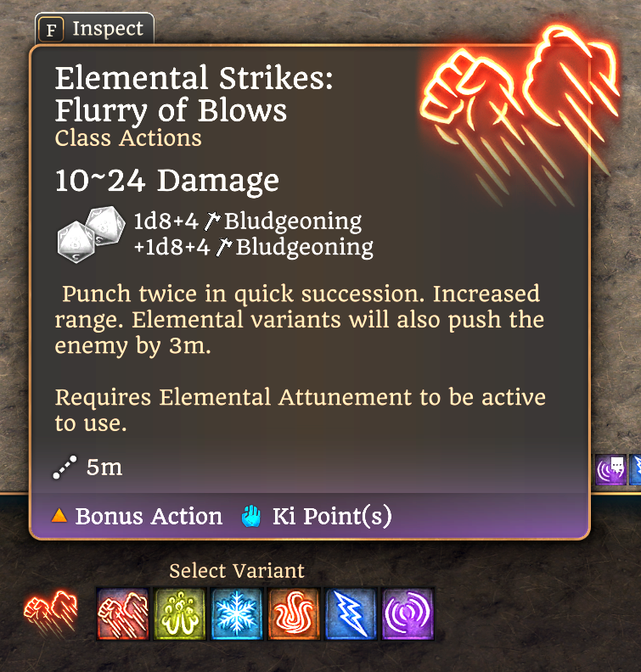Click the orange Bonus Action triangle icon
The height and width of the screenshot is (672, 641).
59,516
